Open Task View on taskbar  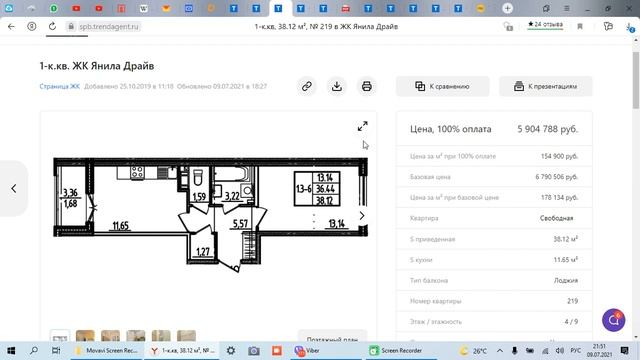coord(56,351)
